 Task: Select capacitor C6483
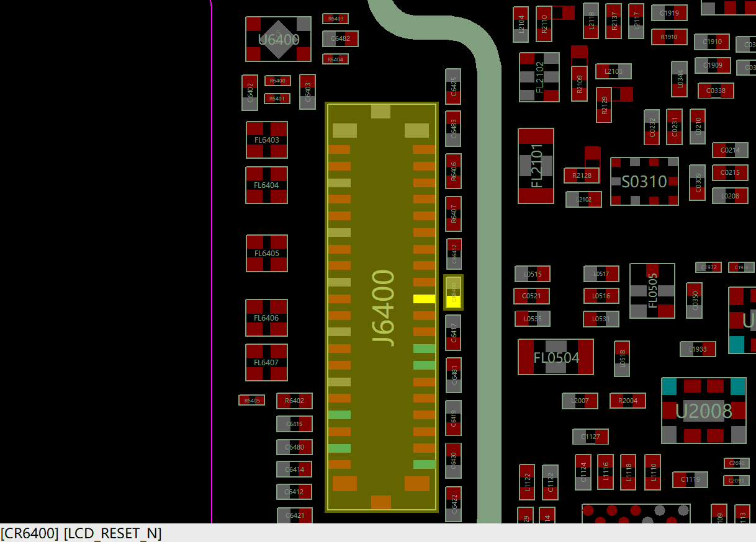pos(454,129)
